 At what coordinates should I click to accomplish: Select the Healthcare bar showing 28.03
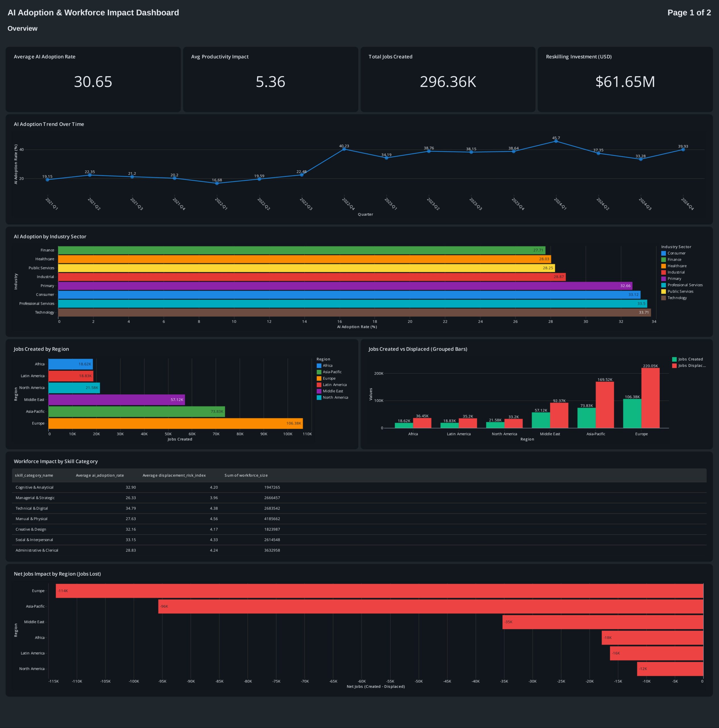point(305,259)
